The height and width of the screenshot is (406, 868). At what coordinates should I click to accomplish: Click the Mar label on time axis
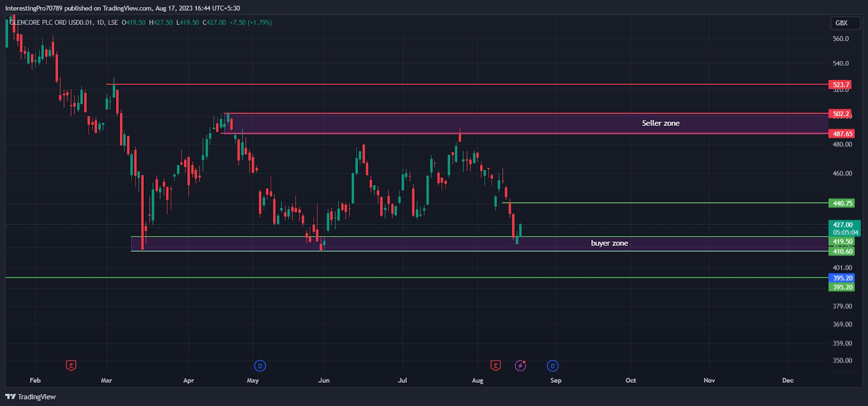pos(106,380)
